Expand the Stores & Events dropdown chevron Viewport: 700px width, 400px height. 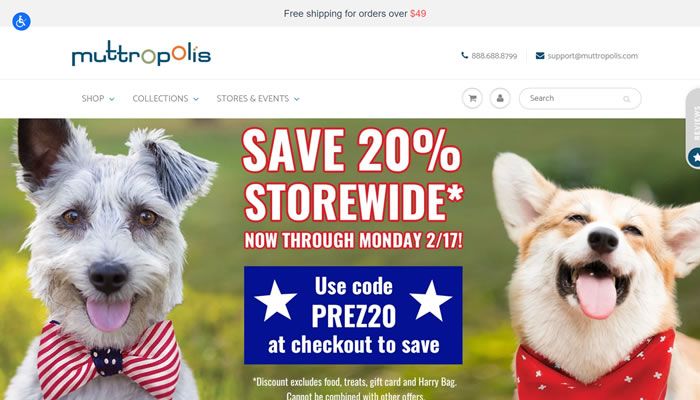click(296, 99)
